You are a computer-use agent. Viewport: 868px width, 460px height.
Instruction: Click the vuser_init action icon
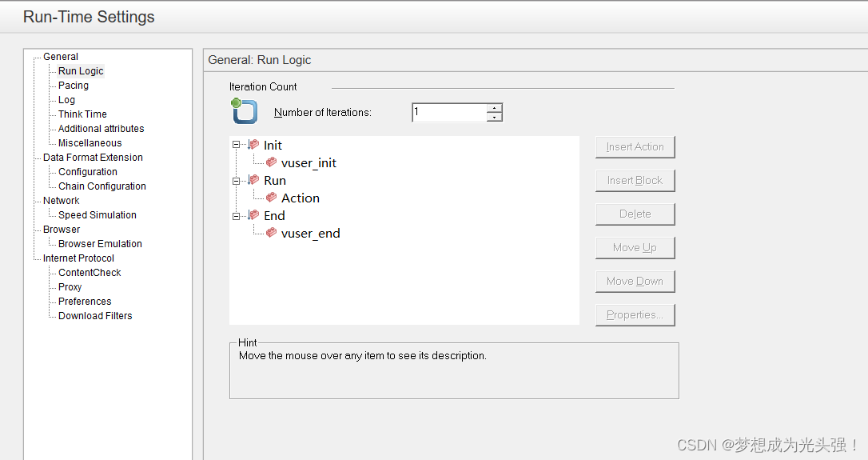[x=271, y=162]
